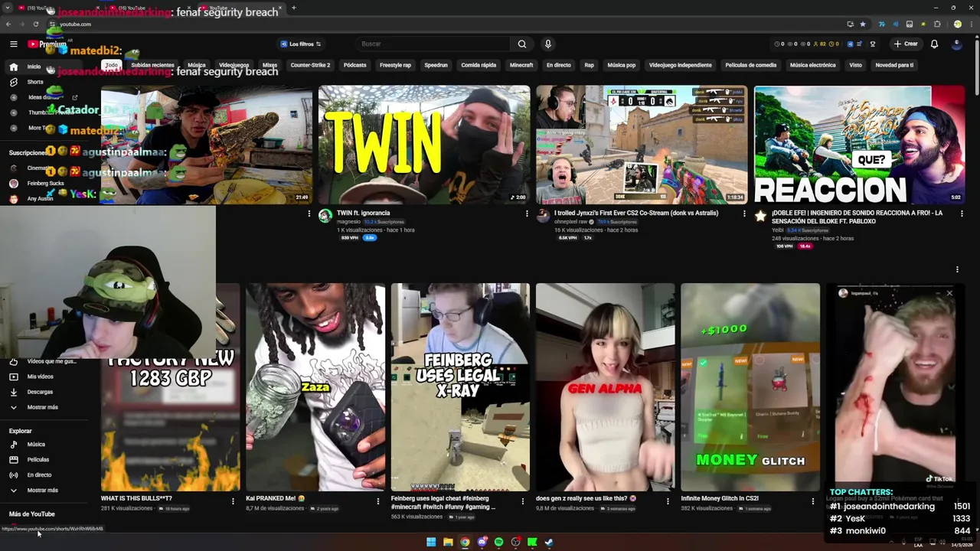Open the MONEY GLITCH short thumbnail
980x551 pixels.
(750, 386)
